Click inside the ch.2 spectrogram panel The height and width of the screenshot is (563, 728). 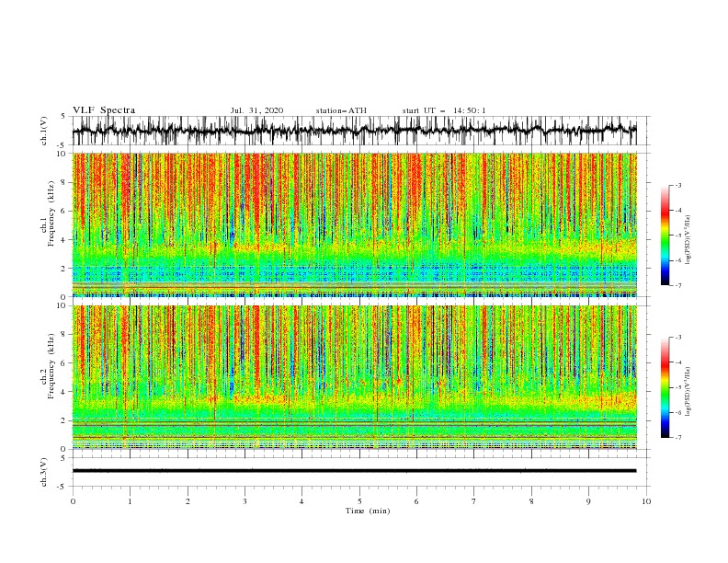[x=354, y=377]
